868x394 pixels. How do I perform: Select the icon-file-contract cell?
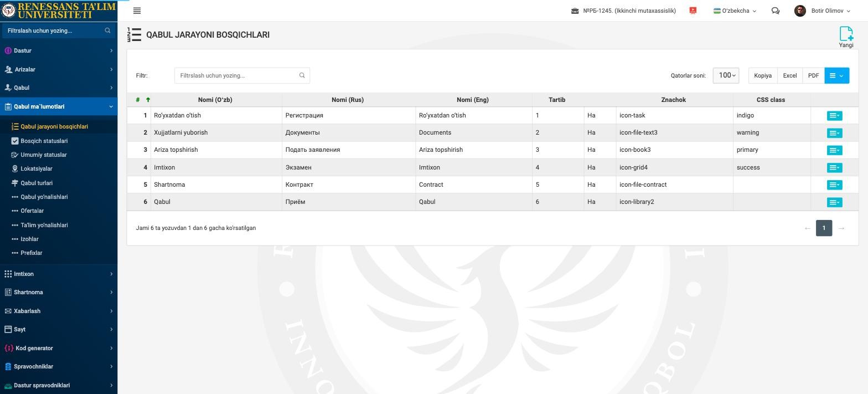pyautogui.click(x=674, y=185)
